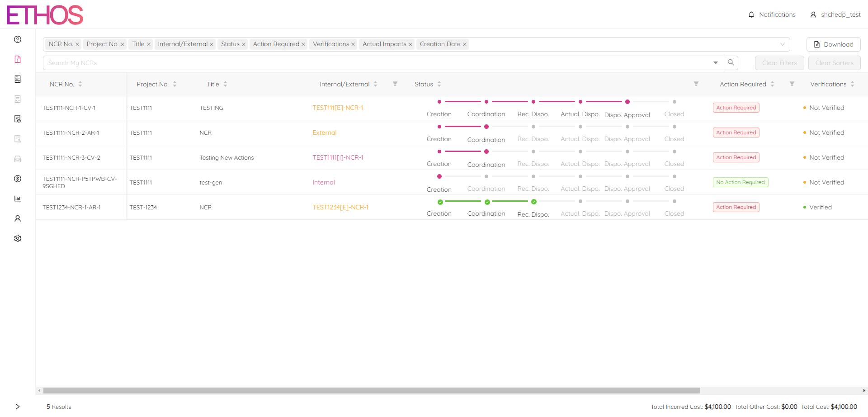Open the help question mark icon

point(18,39)
